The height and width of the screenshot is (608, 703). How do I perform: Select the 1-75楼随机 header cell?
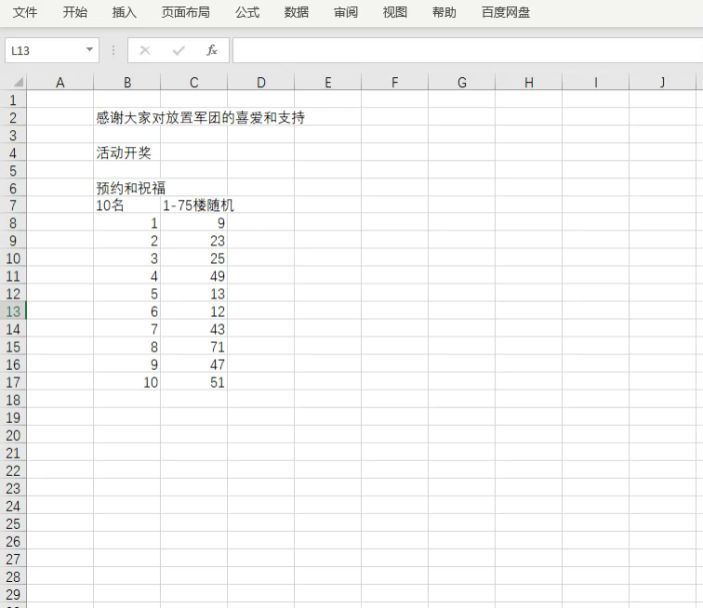tap(194, 206)
